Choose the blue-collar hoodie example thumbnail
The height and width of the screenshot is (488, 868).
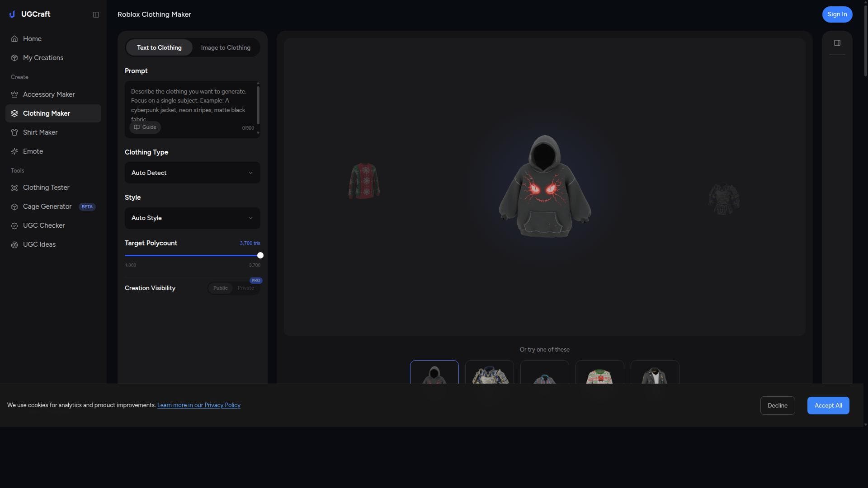click(545, 372)
